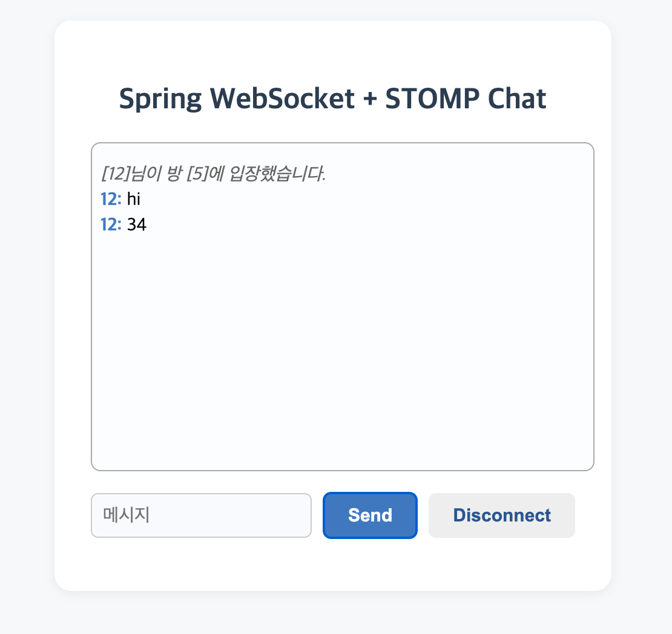Click the user id [12] in join notice
The image size is (672, 634).
(115, 174)
